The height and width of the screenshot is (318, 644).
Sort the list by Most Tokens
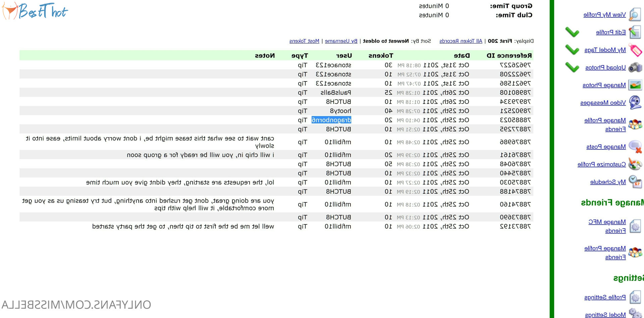304,41
